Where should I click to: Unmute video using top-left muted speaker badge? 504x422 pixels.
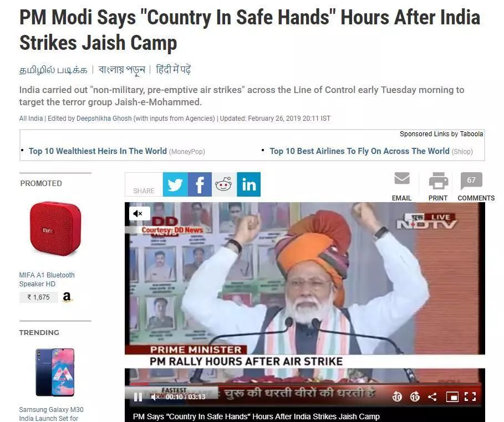pyautogui.click(x=139, y=214)
